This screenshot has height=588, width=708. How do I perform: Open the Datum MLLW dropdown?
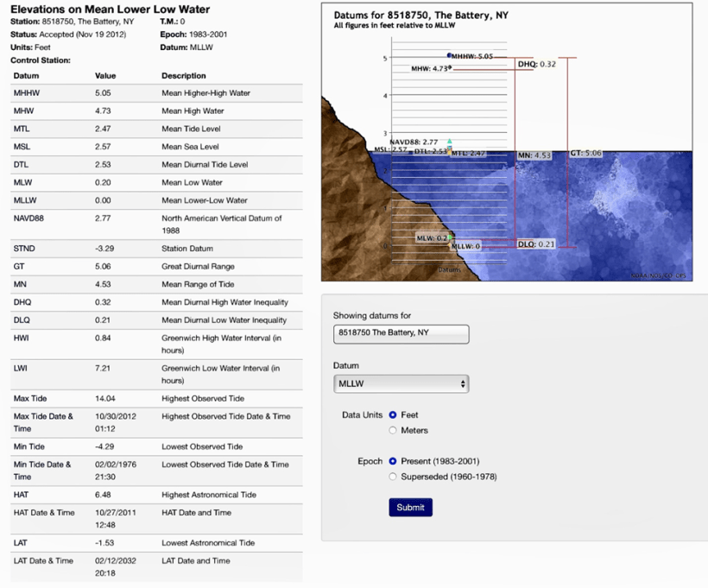401,384
